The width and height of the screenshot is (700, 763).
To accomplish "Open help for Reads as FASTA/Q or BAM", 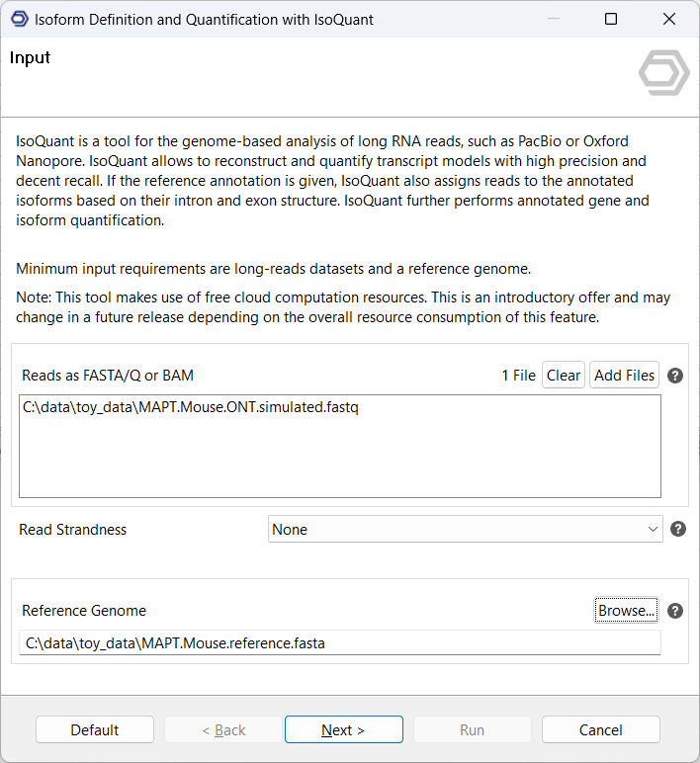I will click(675, 376).
